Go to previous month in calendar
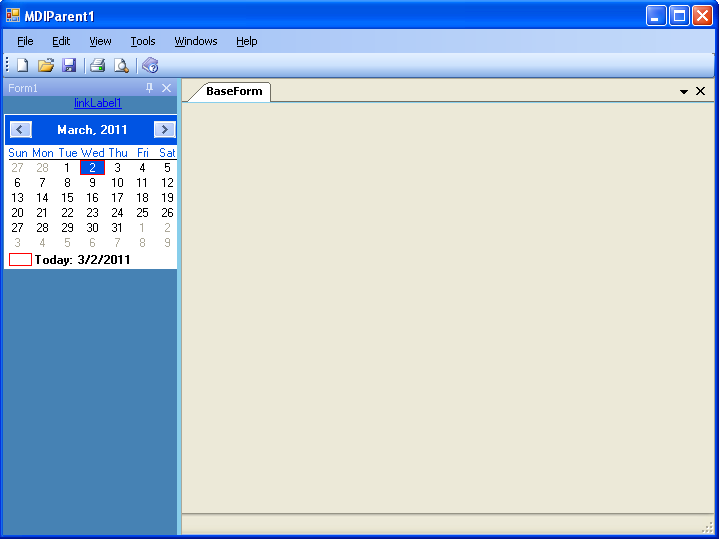Screen dimensions: 719x539 21,129
